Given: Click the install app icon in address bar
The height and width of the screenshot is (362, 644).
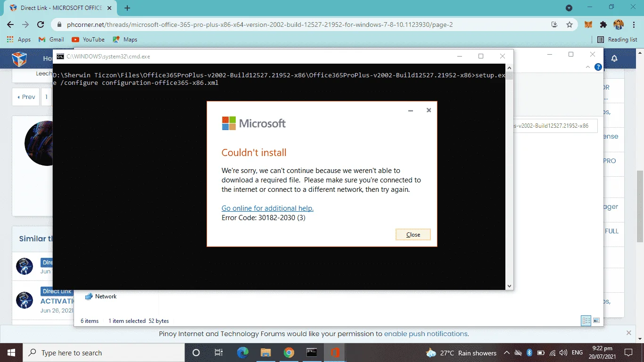Looking at the screenshot, I should pos(555,25).
